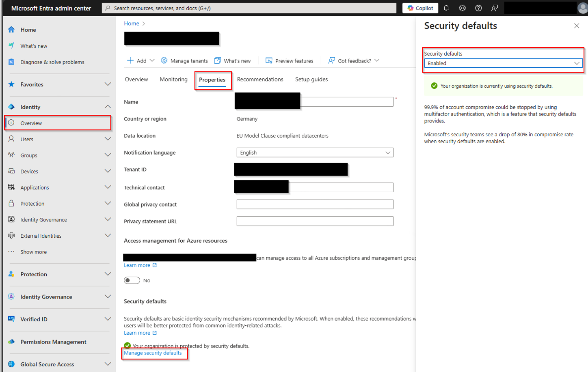Open the Notification language dropdown
588x372 pixels.
(315, 153)
